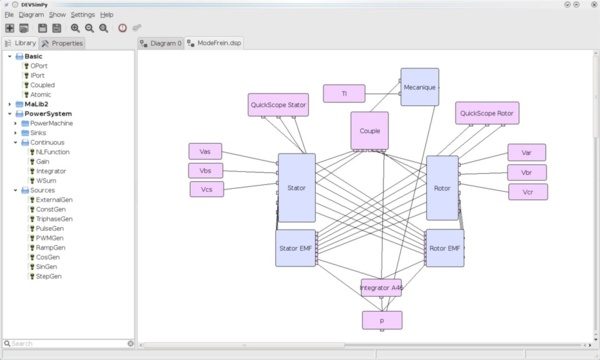The width and height of the screenshot is (600, 360).
Task: Click the search clear icon in library
Action: tap(130, 344)
